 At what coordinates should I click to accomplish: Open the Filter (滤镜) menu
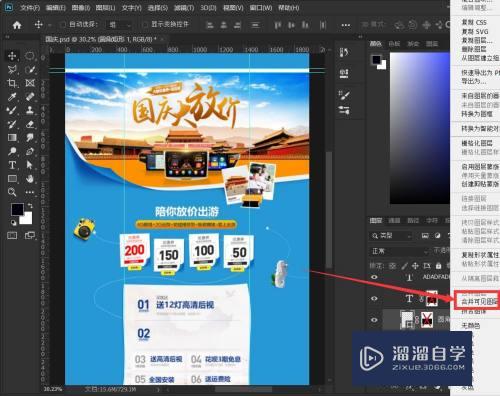pos(184,7)
